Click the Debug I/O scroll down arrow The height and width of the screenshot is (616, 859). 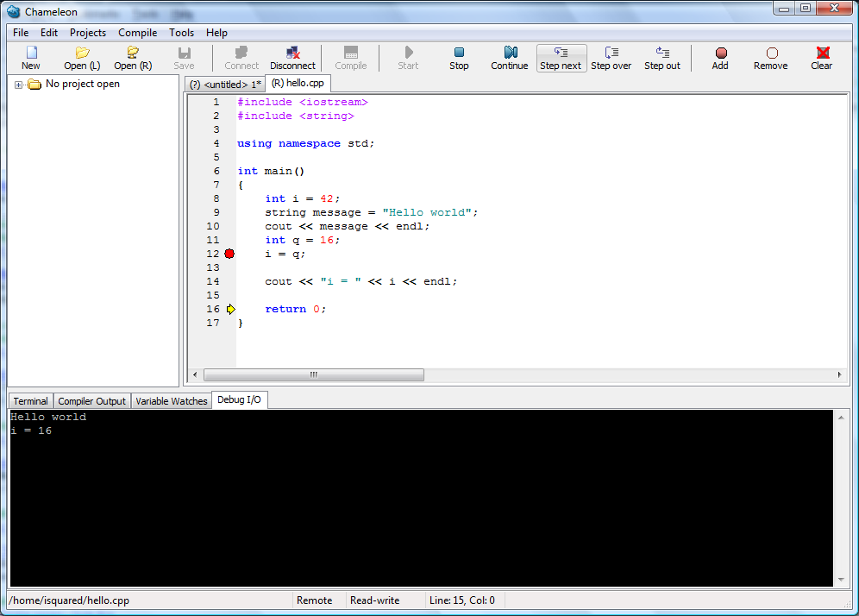pyautogui.click(x=841, y=579)
